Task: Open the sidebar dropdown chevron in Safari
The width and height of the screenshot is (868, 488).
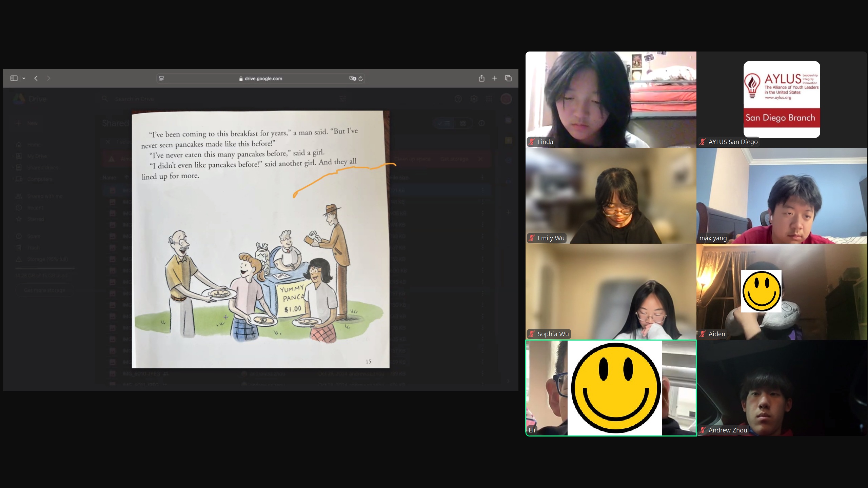Action: (x=24, y=78)
